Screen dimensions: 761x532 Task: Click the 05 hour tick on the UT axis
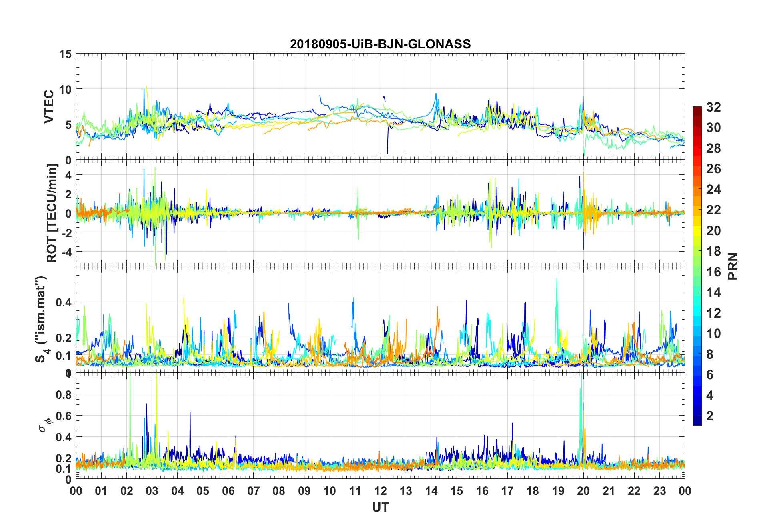click(x=203, y=491)
